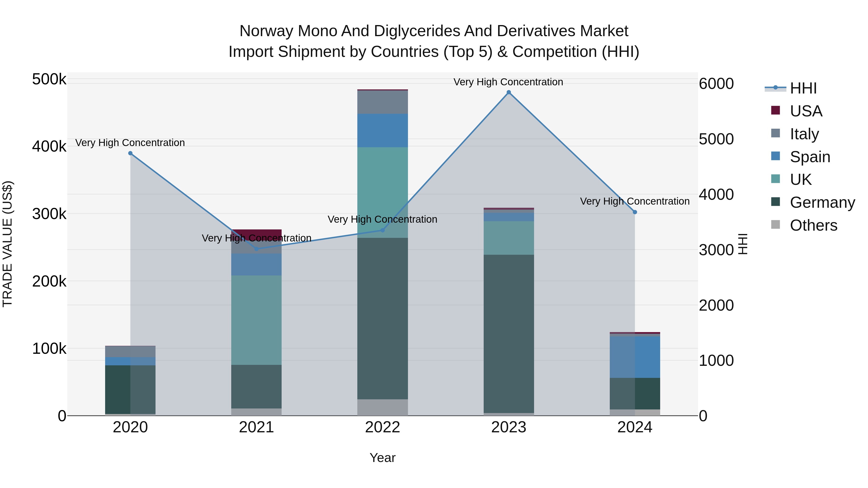Click the Spain segment of the 2024 bar
Image resolution: width=868 pixels, height=488 pixels.
635,357
